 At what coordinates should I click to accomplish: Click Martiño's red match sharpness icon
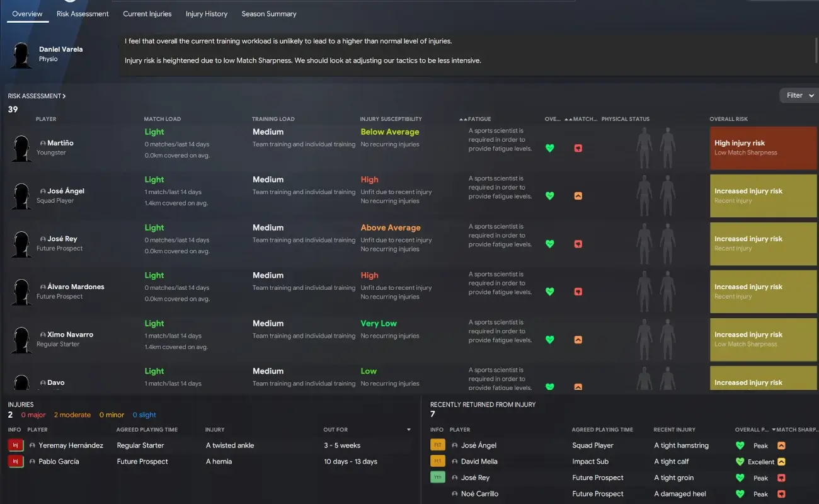(578, 148)
